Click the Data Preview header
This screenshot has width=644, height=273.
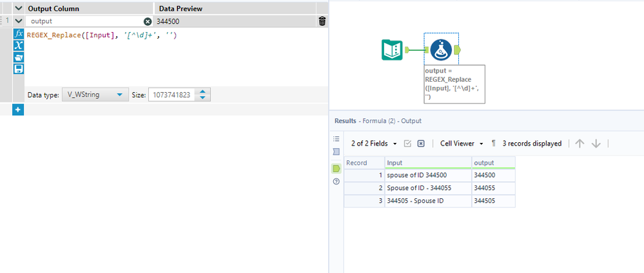(181, 8)
